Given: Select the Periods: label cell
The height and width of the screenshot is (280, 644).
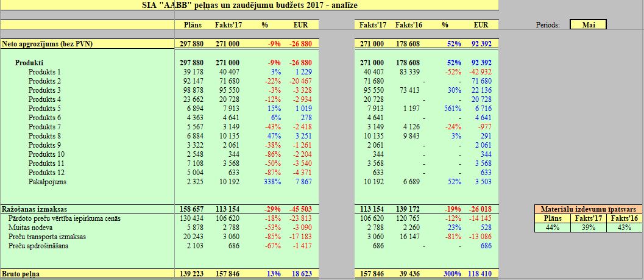Looking at the screenshot, I should pos(548,25).
